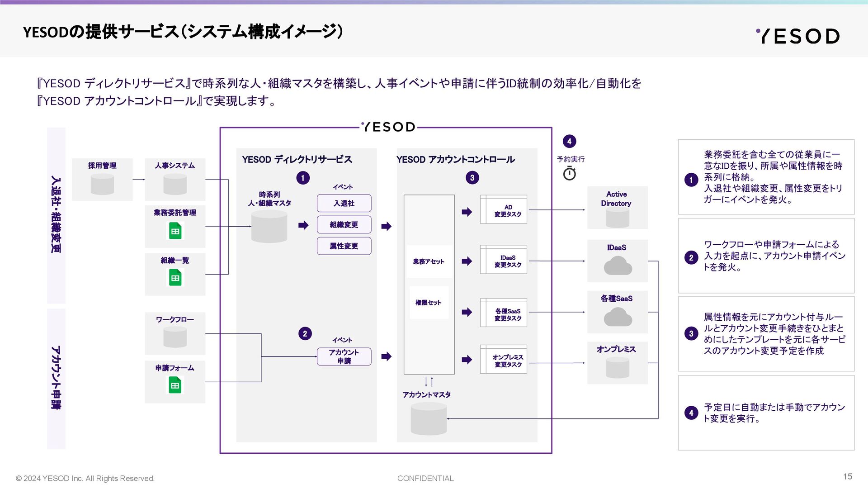This screenshot has height=489, width=868.
Task: Click the オンプレミス 変更タスク box
Action: [504, 359]
